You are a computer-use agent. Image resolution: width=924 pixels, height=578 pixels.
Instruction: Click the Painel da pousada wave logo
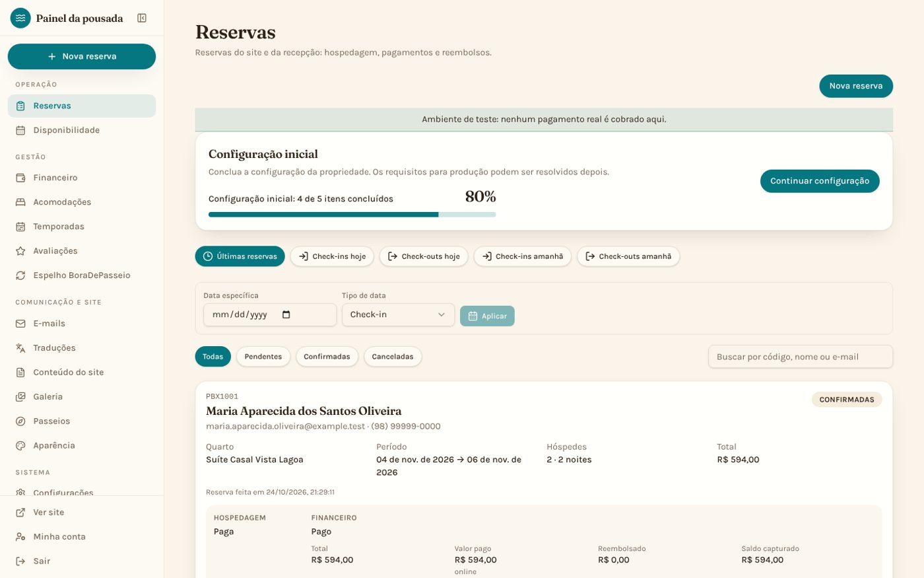pos(20,18)
